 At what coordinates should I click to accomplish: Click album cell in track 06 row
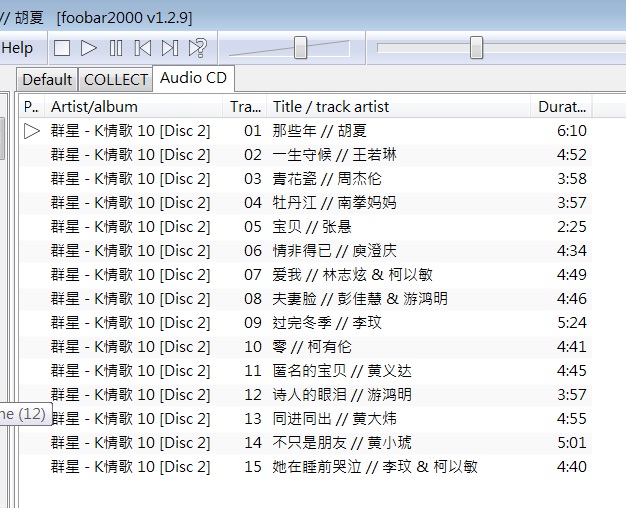point(131,250)
